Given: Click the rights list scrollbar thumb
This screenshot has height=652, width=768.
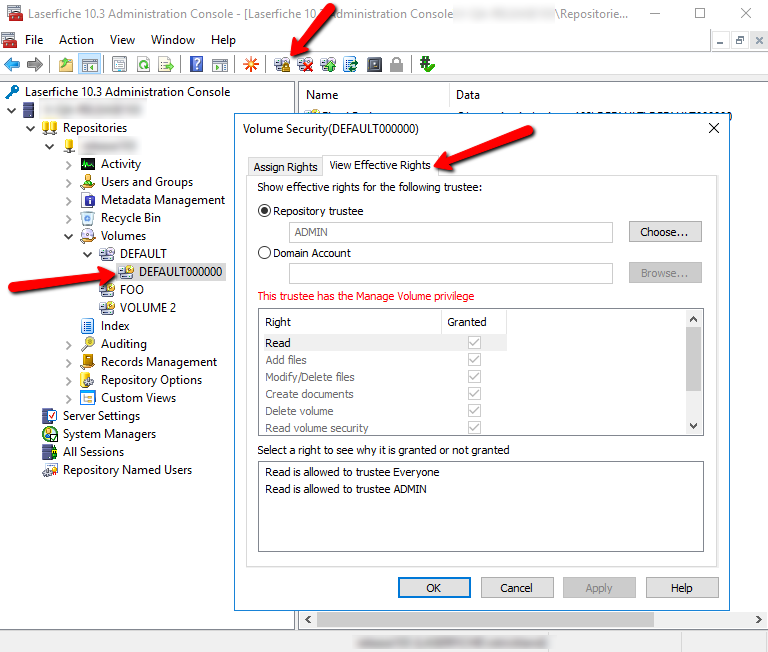Looking at the screenshot, I should [x=693, y=359].
